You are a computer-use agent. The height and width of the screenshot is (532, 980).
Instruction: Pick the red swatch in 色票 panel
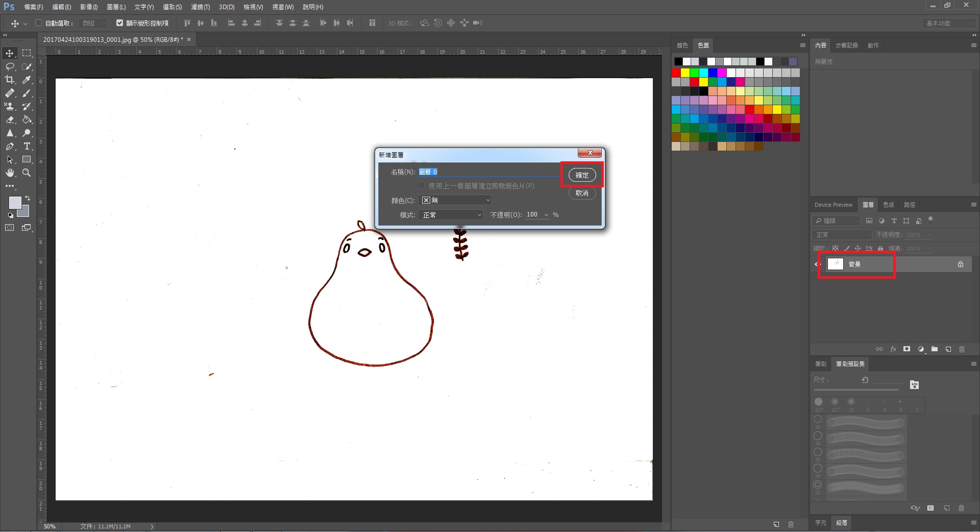(676, 73)
